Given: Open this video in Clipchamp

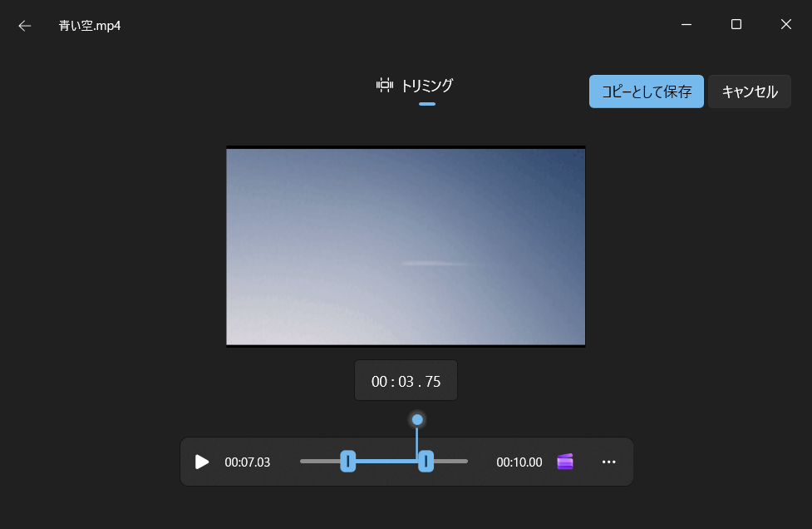Looking at the screenshot, I should pos(564,462).
